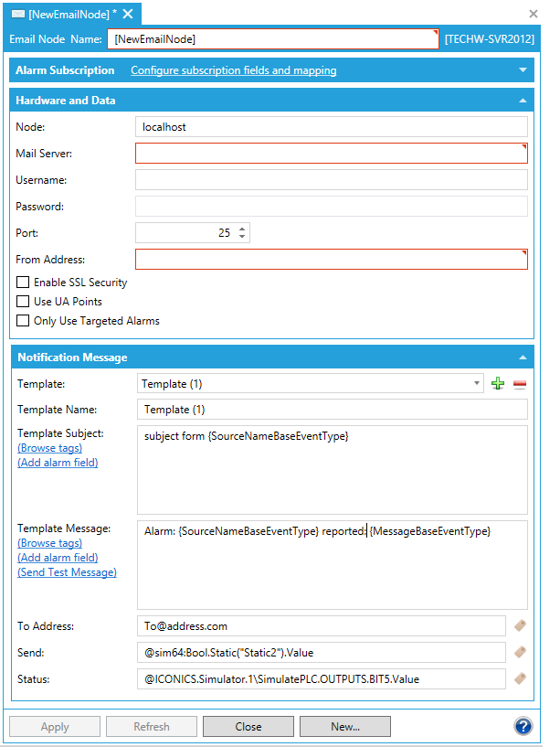Collapse the Hardware and Data section
This screenshot has width=560, height=747.
(523, 101)
